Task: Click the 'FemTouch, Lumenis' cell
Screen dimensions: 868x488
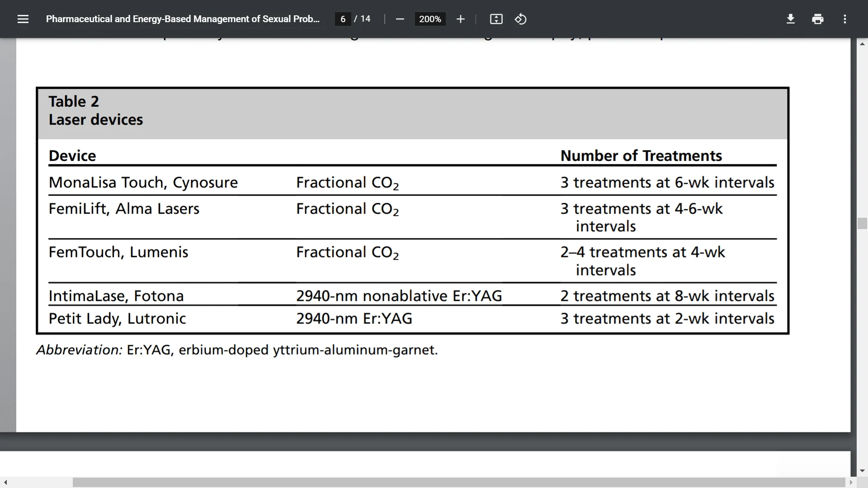Action: pyautogui.click(x=118, y=252)
